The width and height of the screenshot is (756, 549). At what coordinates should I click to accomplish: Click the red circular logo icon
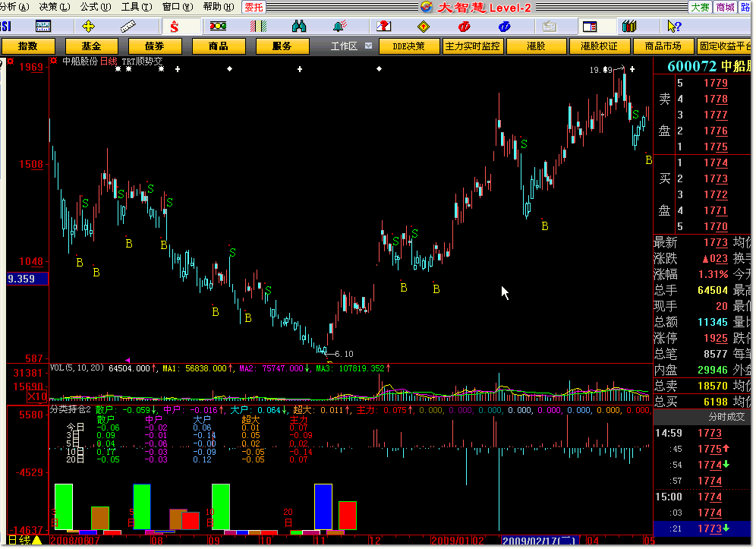(x=464, y=26)
